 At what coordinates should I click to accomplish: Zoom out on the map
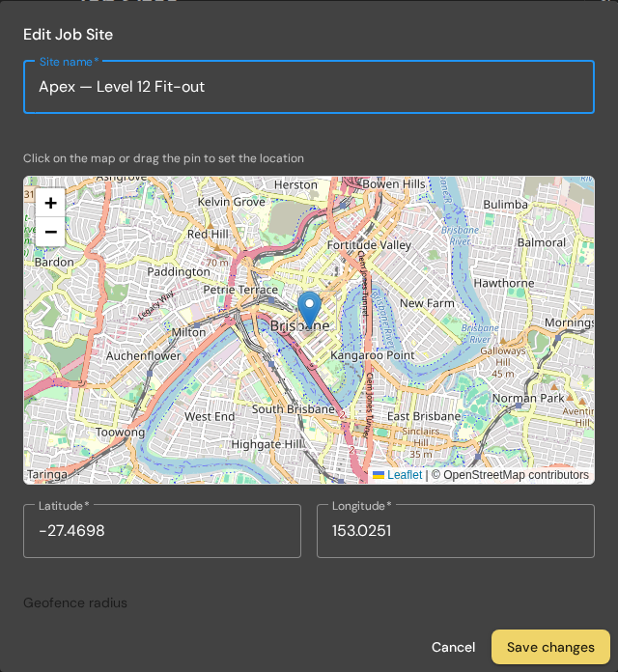(50, 232)
